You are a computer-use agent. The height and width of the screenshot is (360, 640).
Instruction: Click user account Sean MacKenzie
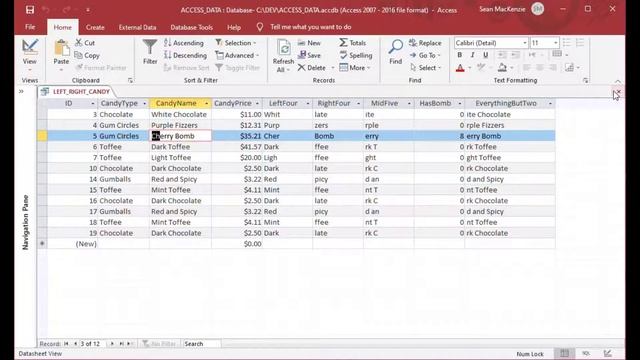511,9
